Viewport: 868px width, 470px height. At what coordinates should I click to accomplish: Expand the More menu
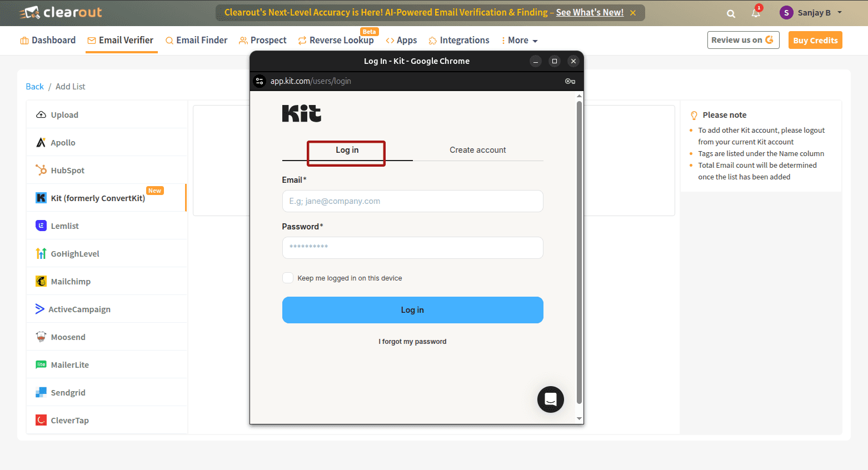520,40
